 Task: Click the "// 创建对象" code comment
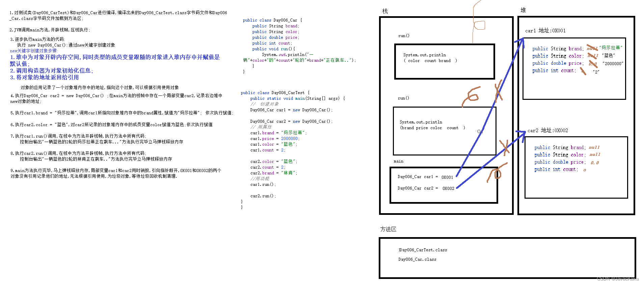[x=265, y=104]
